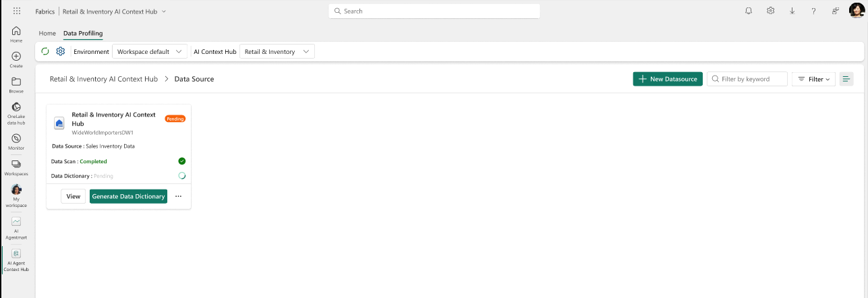
Task: Expand the workspace title dropdown chevron
Action: click(x=164, y=11)
